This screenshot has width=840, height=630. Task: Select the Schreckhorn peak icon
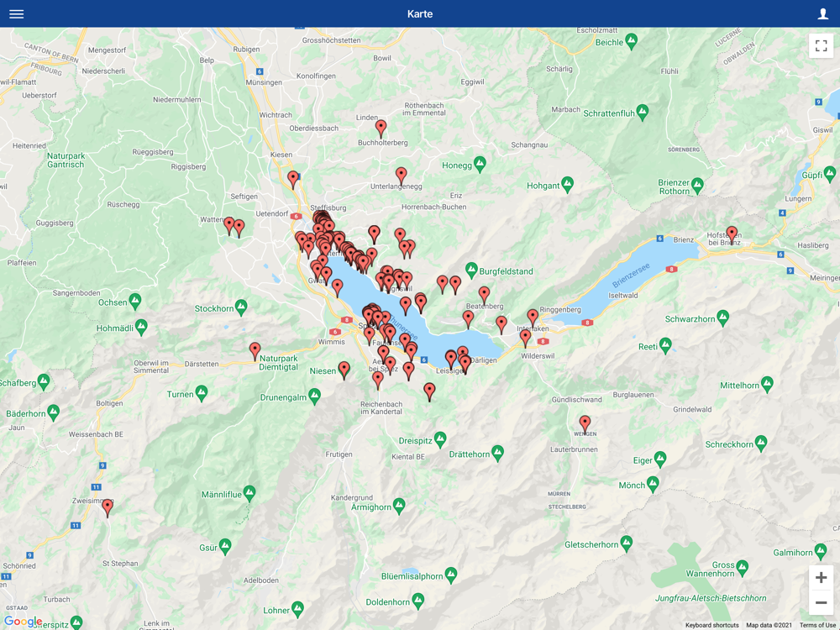click(x=761, y=444)
